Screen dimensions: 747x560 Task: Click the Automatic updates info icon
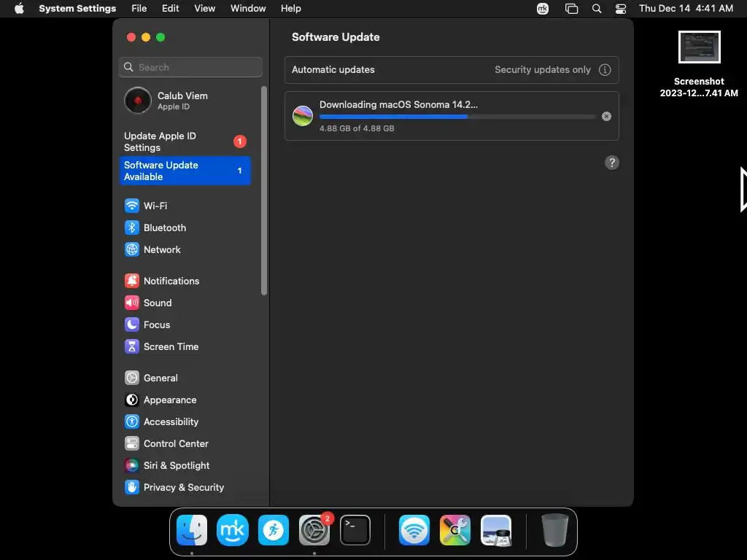coord(605,69)
